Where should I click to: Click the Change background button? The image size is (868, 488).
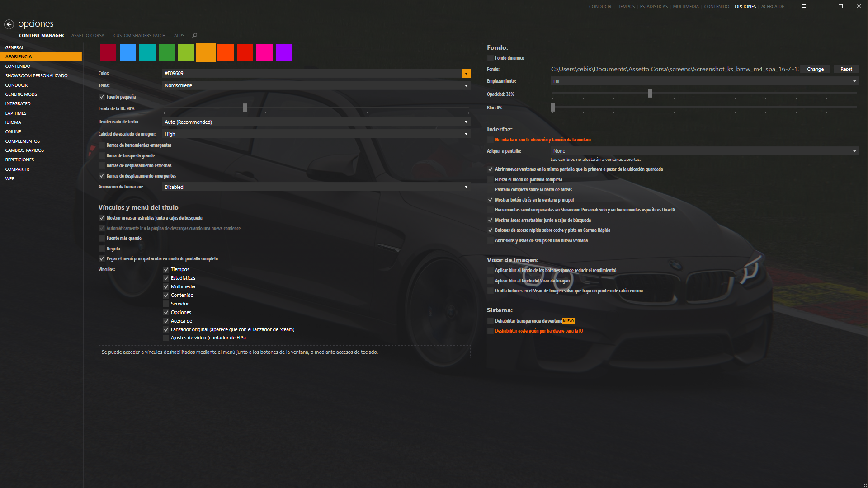coord(815,69)
